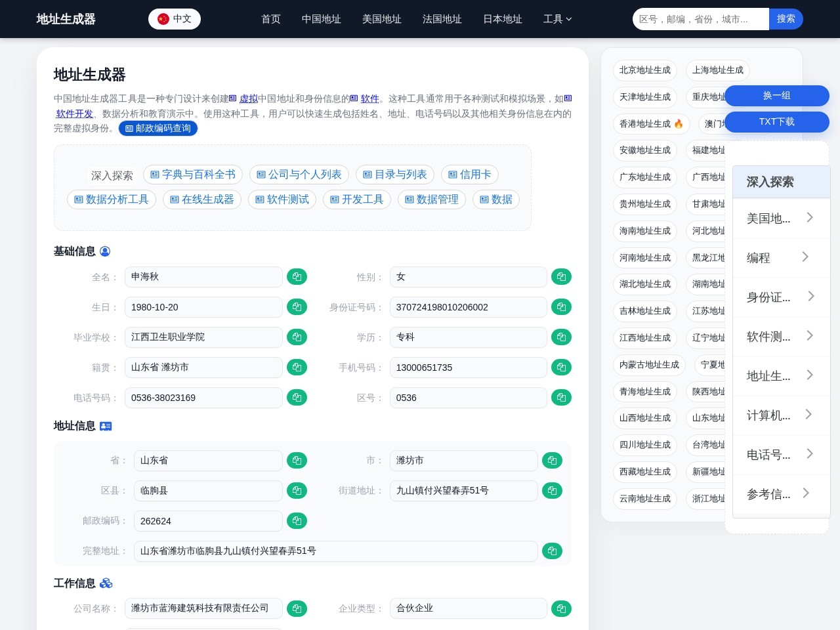Expand the 软件测... item in 深入探索 panel

coord(781,336)
